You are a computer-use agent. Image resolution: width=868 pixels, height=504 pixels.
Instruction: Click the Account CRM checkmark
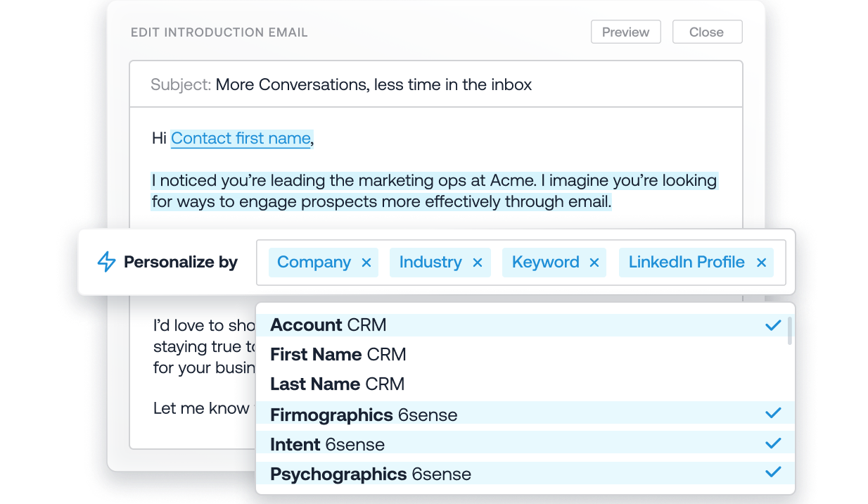click(x=773, y=325)
